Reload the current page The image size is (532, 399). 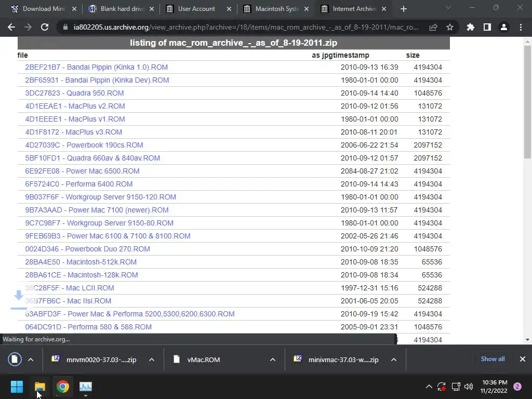[x=45, y=27]
